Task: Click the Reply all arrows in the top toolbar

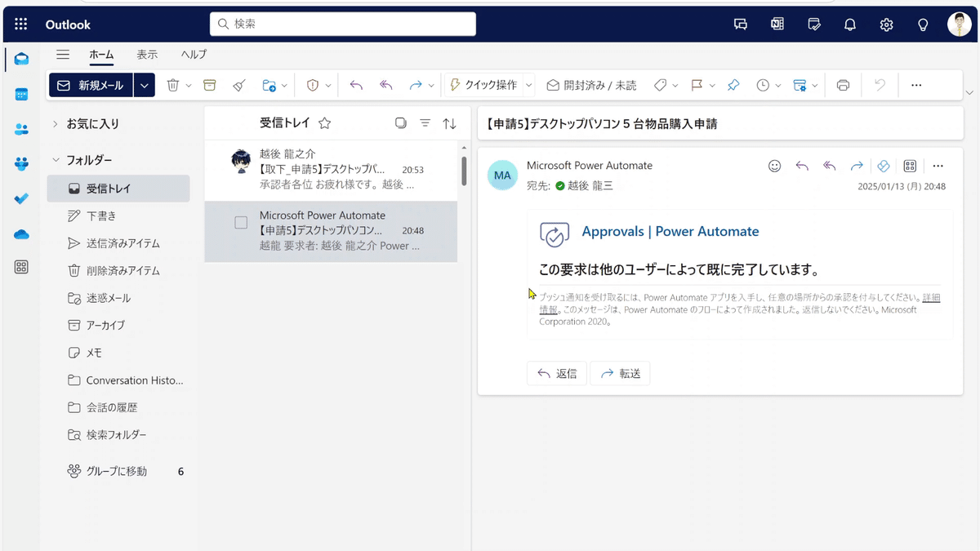Action: pos(386,85)
